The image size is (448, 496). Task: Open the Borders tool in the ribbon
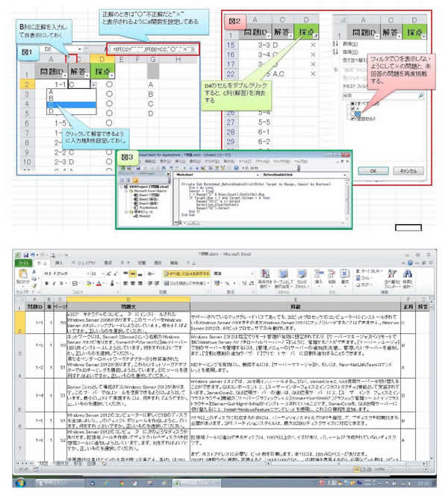point(75,283)
